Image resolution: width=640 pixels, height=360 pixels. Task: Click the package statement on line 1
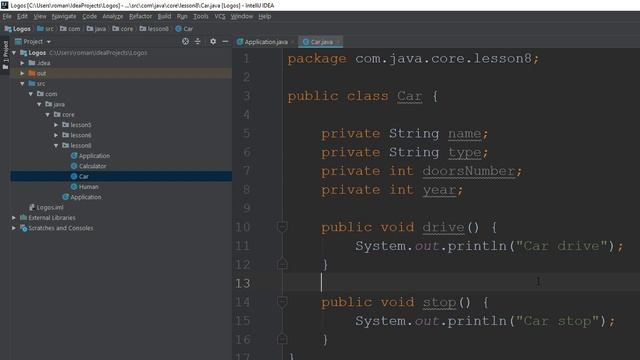pos(413,59)
